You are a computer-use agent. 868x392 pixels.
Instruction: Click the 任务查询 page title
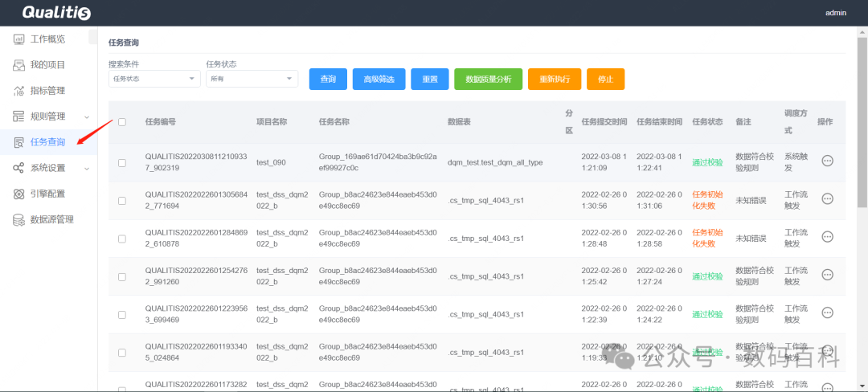pos(124,43)
